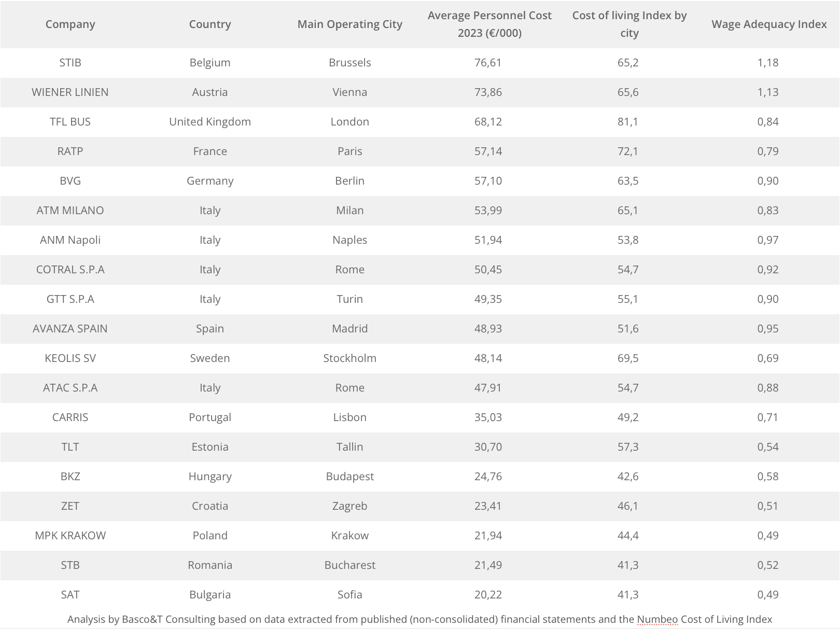840x642 pixels.
Task: Click the Wage Adequacy Index header
Action: coord(769,24)
